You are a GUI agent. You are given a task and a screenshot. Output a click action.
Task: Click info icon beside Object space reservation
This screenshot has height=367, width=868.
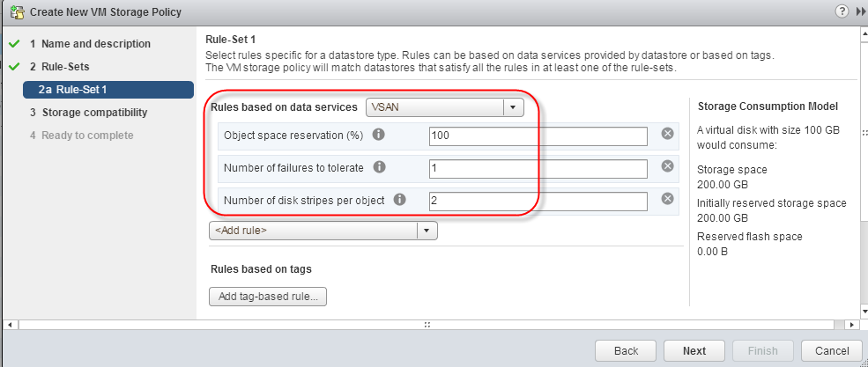pyautogui.click(x=379, y=135)
